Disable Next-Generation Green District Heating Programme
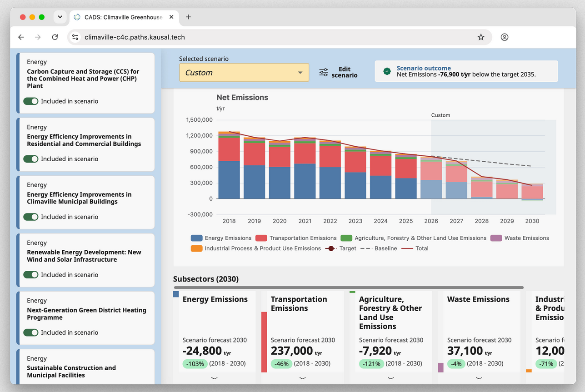The width and height of the screenshot is (585, 392). tap(31, 332)
